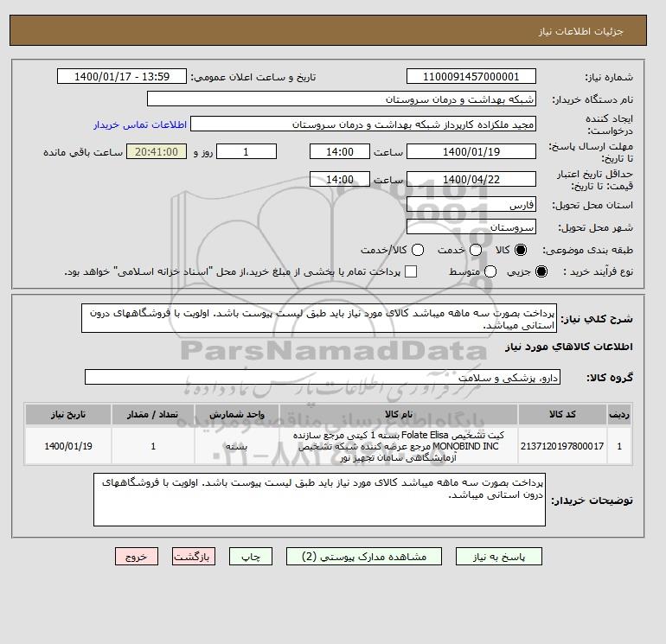Toggle the اسناد خزانه اسلامی payment checkbox
Viewport: 666px width, 644px height.
pyautogui.click(x=411, y=271)
